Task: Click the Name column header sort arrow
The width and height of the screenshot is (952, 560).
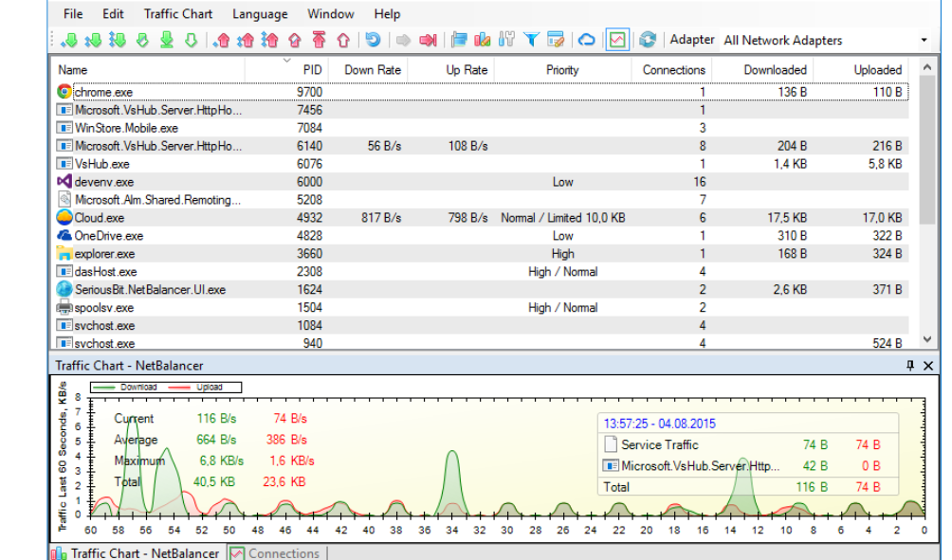Action: click(x=287, y=61)
